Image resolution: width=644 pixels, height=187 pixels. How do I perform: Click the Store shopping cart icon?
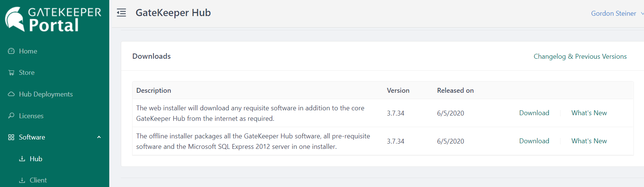(x=11, y=73)
